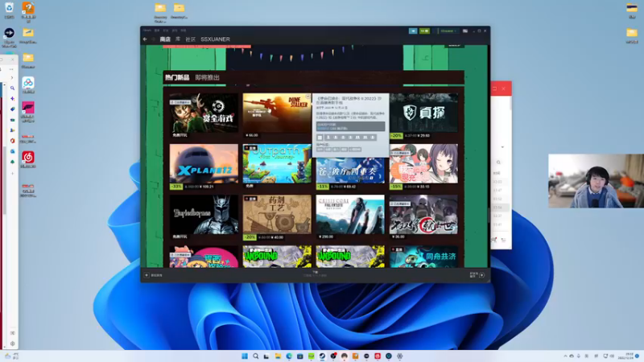
Task: Open the Dune Stalker game tile
Action: coord(277,113)
